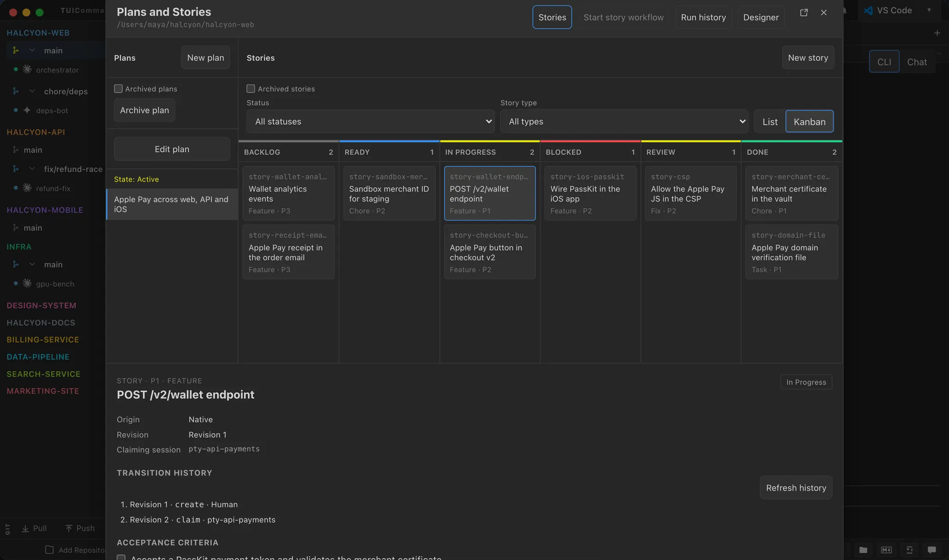This screenshot has width=949, height=560.
Task: Click the asterisk icon next to orchestrator
Action: click(27, 69)
